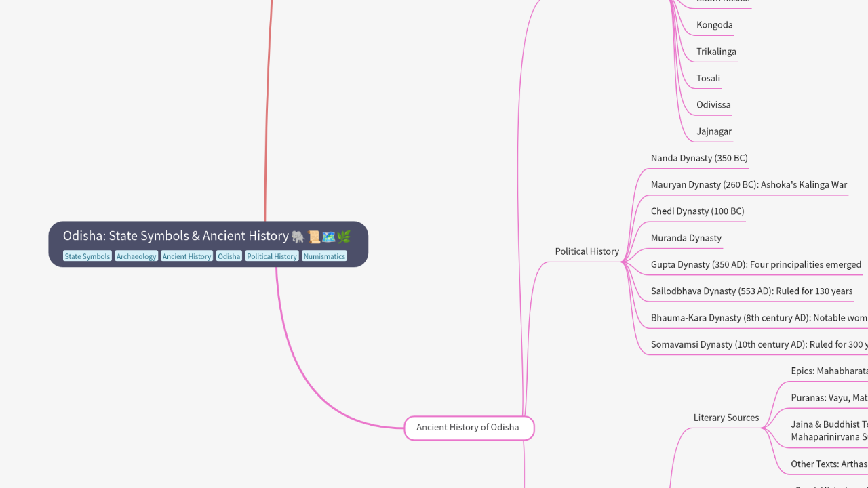
Task: Click the map emoji in the root title
Action: click(x=329, y=237)
